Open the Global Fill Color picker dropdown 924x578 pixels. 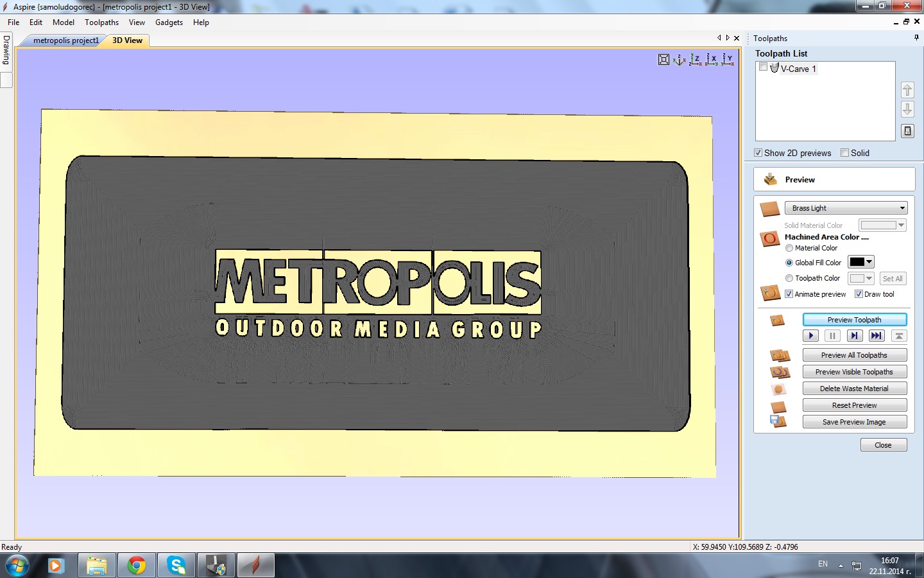[x=869, y=262]
